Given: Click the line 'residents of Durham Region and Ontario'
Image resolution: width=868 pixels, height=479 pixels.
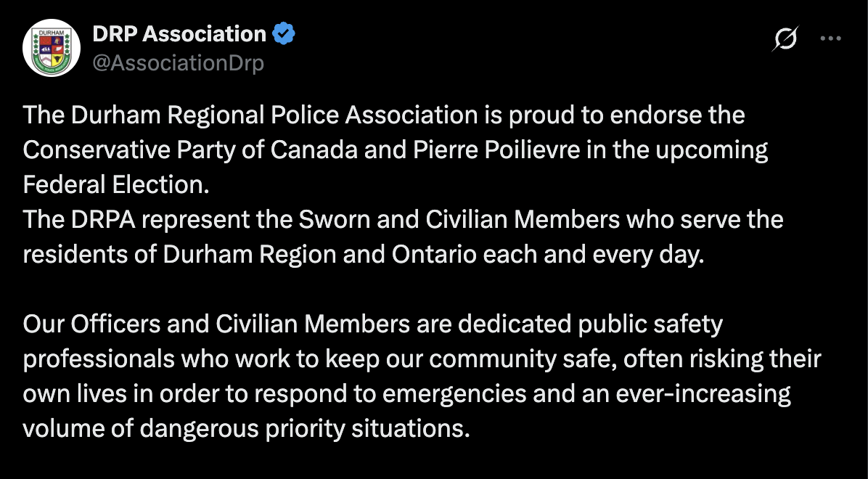Looking at the screenshot, I should [x=364, y=255].
